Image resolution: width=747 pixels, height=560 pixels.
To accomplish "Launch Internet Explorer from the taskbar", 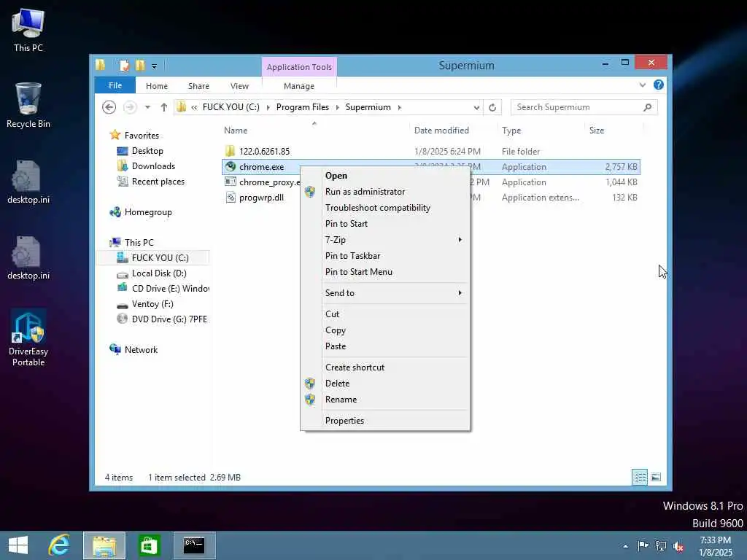I will point(60,545).
